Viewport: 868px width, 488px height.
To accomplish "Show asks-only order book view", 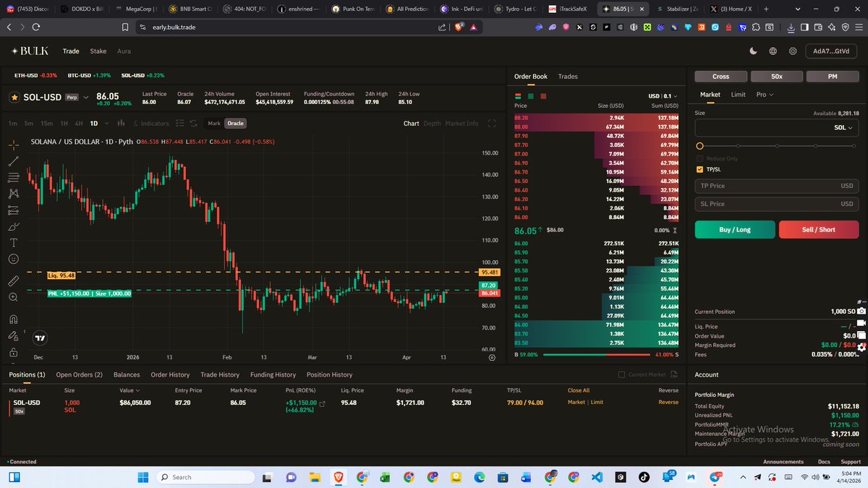I will click(543, 96).
